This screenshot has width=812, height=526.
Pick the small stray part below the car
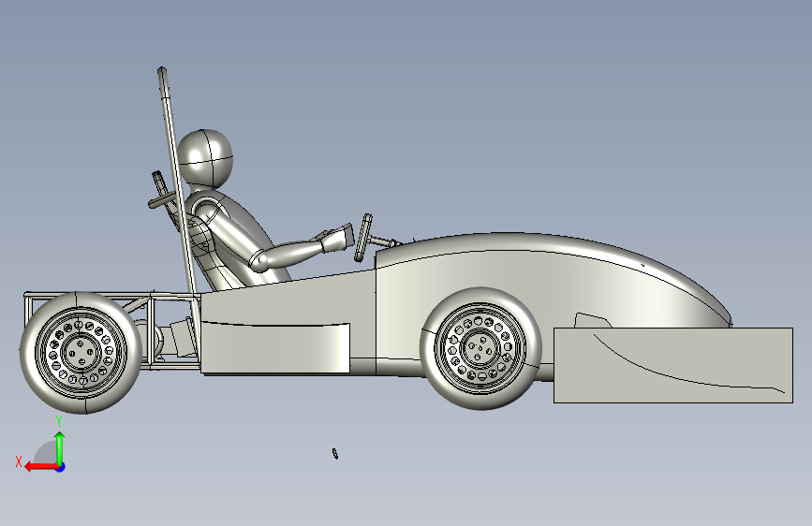click(335, 454)
